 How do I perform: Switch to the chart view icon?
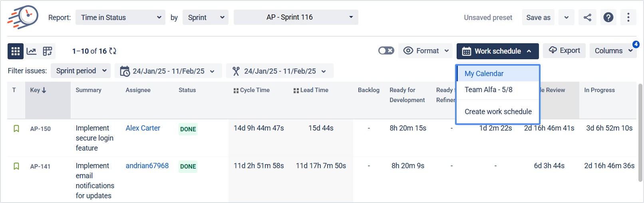point(32,51)
